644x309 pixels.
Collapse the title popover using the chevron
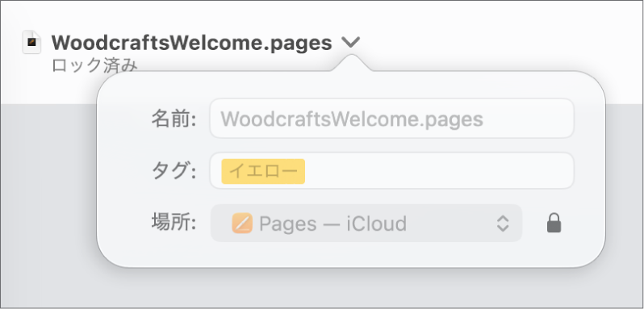point(350,42)
